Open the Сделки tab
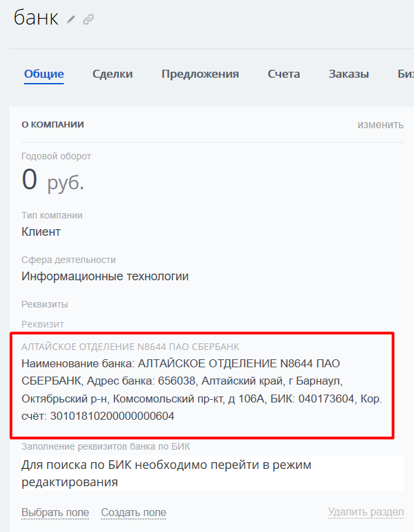Viewport: 414px width, 532px height. (112, 74)
